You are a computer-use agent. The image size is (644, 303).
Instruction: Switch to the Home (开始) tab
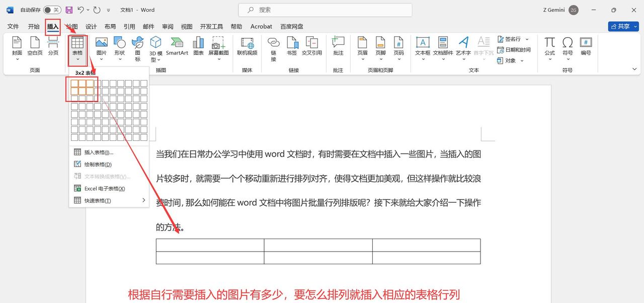click(x=34, y=27)
